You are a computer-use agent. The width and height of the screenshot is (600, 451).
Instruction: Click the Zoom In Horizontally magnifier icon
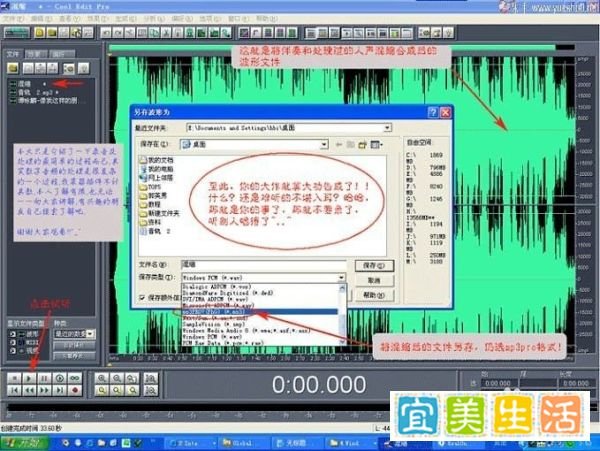pos(102,378)
